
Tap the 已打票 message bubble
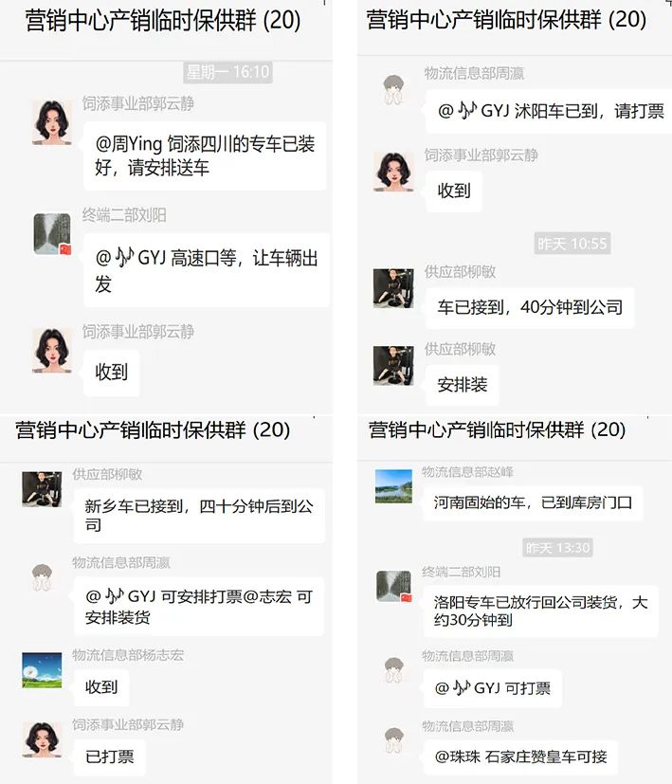[x=110, y=756]
